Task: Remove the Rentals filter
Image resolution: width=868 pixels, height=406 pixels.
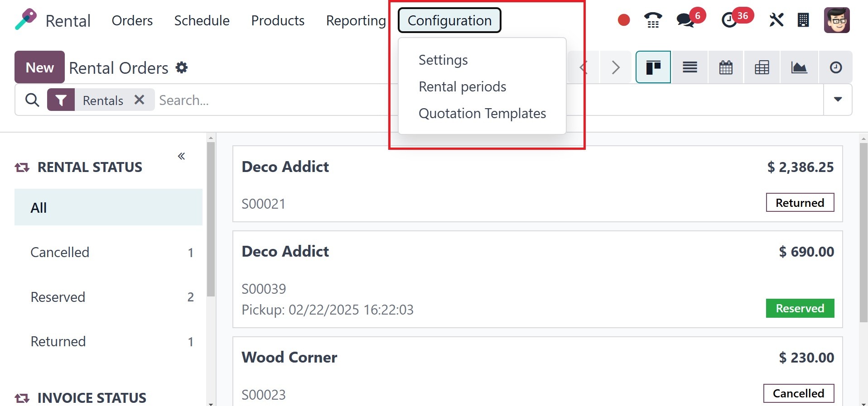Action: (140, 100)
